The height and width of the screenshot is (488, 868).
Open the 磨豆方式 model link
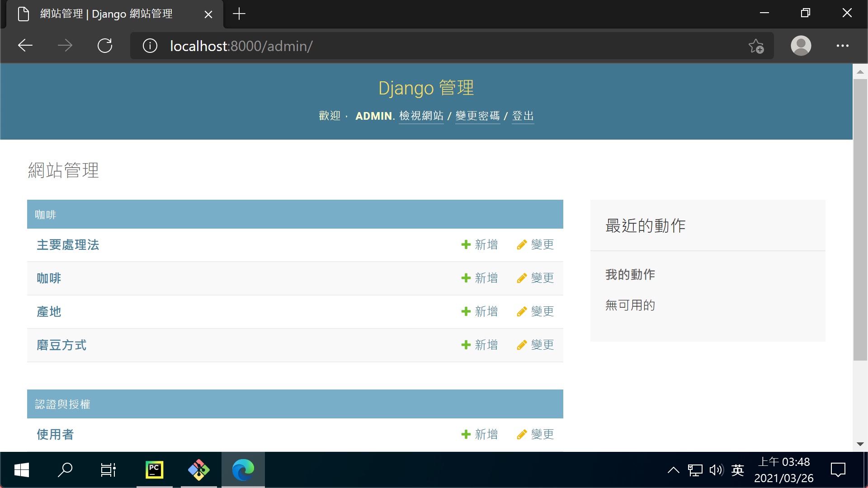click(61, 345)
